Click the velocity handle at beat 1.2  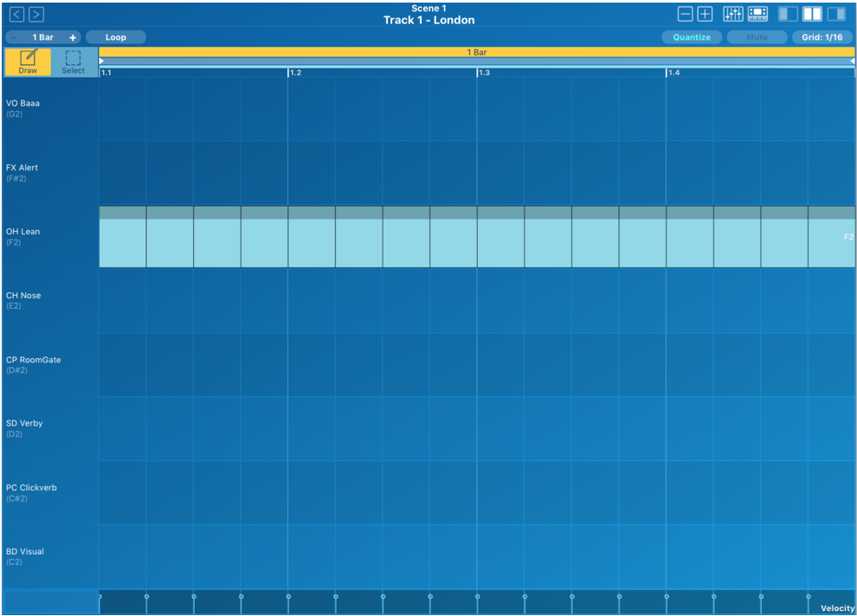coord(288,596)
